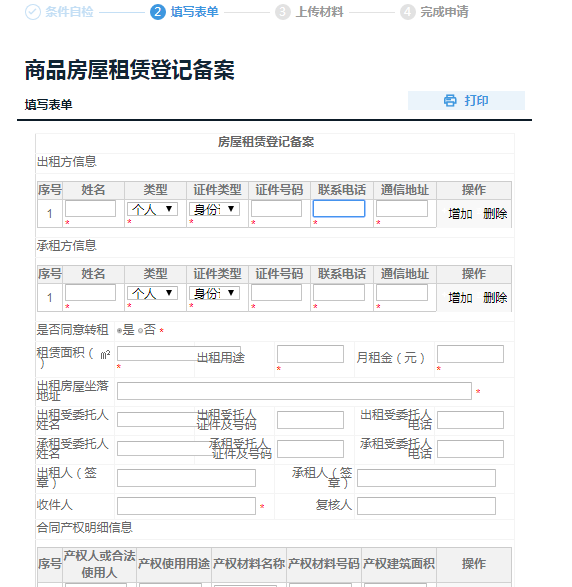
Task: Click 删除 in 出租方信息 row
Action: tap(495, 214)
